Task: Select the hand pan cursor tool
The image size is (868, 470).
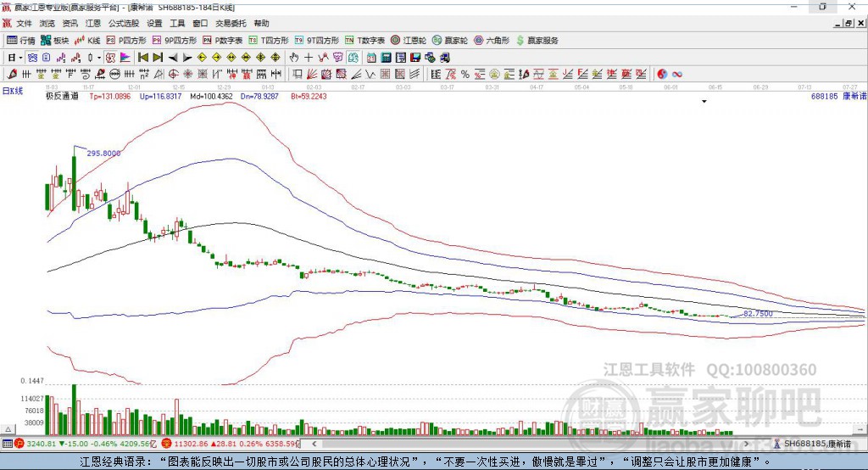Action: coord(294,57)
